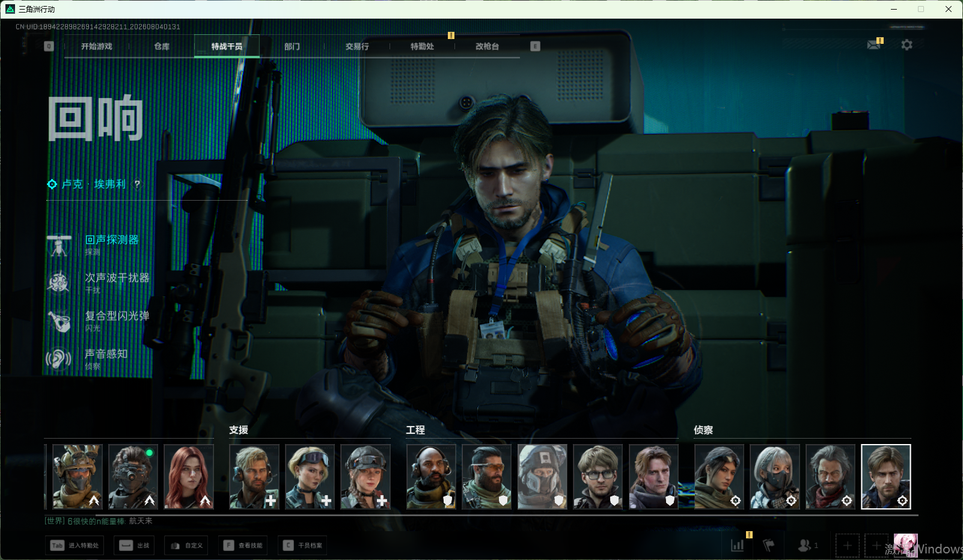Image resolution: width=963 pixels, height=560 pixels.
Task: Switch to the 改枪台 tab
Action: [487, 46]
